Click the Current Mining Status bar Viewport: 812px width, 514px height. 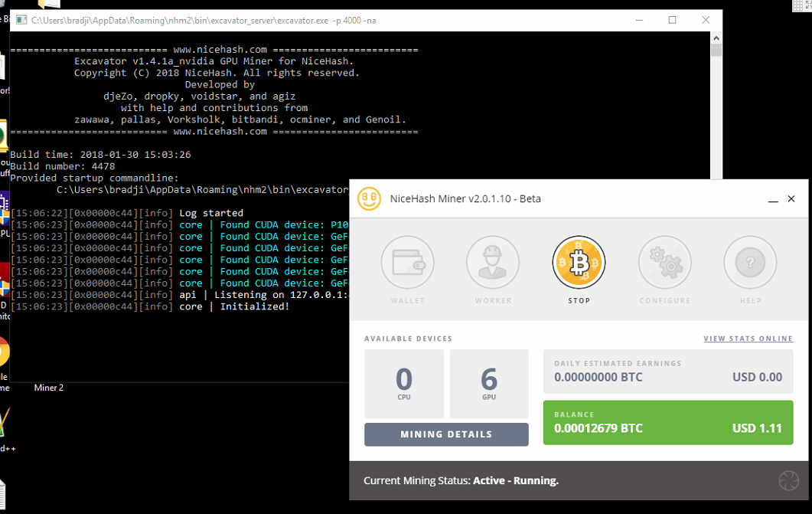point(461,480)
